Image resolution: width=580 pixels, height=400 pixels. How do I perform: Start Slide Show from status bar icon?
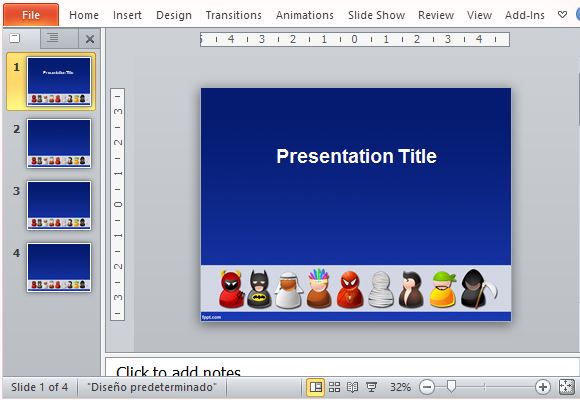tap(371, 387)
